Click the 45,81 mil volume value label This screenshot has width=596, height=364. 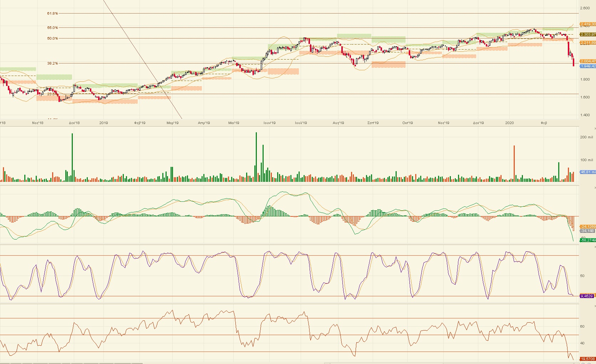click(x=587, y=172)
